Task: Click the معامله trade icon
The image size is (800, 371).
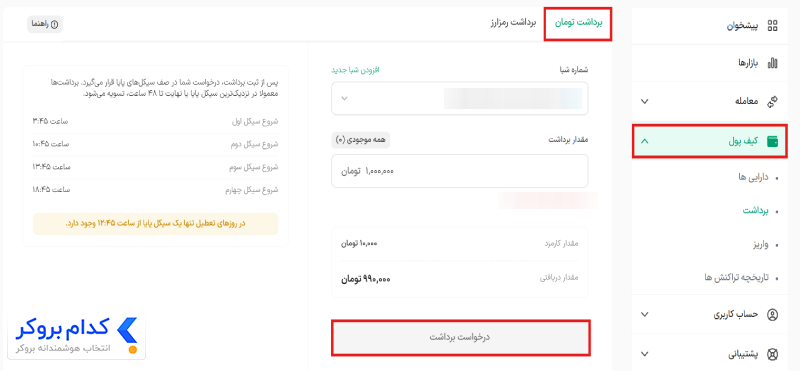Action: (772, 101)
